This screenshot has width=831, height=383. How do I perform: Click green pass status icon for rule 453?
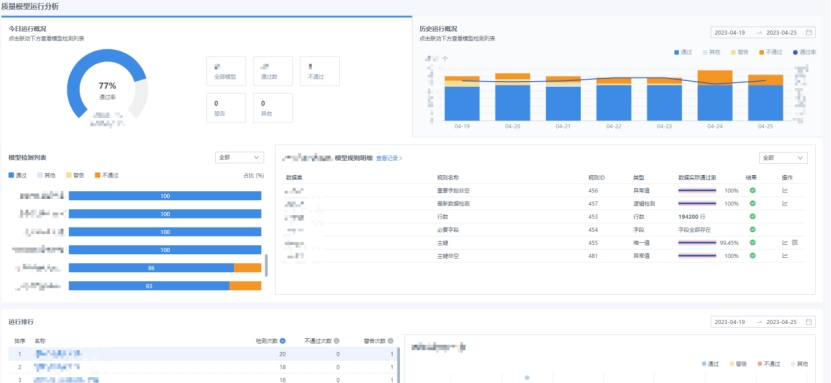[x=752, y=217]
